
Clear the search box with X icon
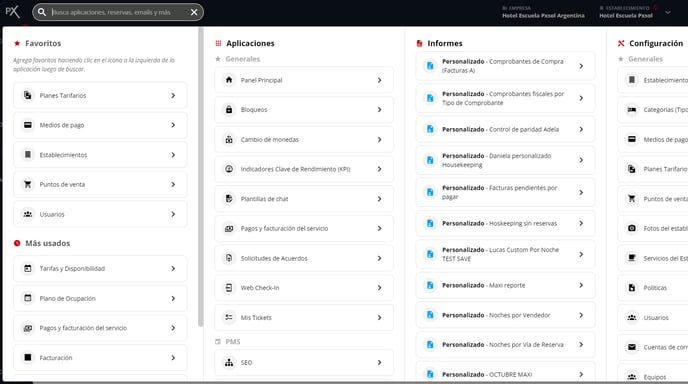pyautogui.click(x=194, y=12)
